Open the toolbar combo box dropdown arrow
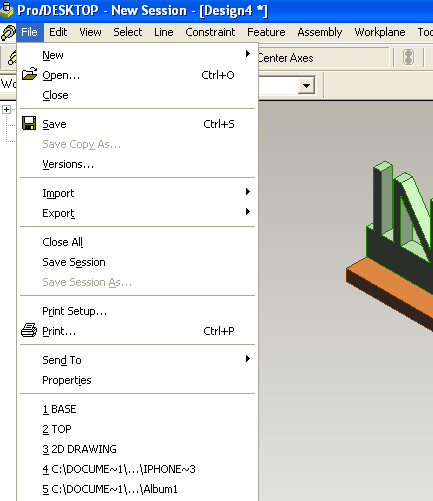This screenshot has width=433, height=501. 306,86
